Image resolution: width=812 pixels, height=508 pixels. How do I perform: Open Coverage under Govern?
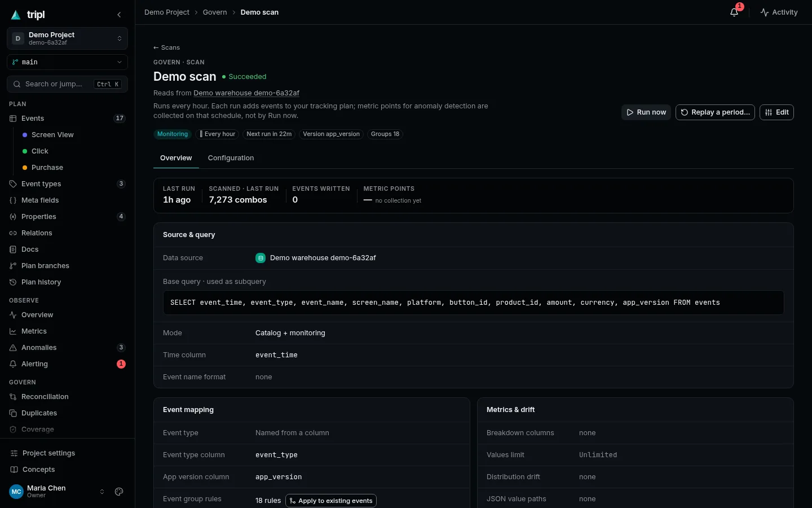click(x=67, y=430)
